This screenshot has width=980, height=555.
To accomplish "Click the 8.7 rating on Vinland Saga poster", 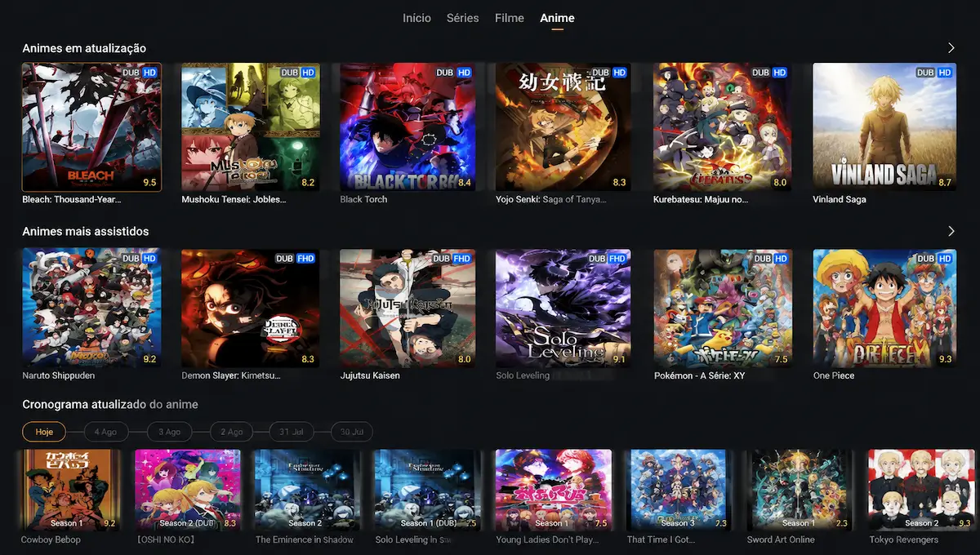I will pos(945,183).
